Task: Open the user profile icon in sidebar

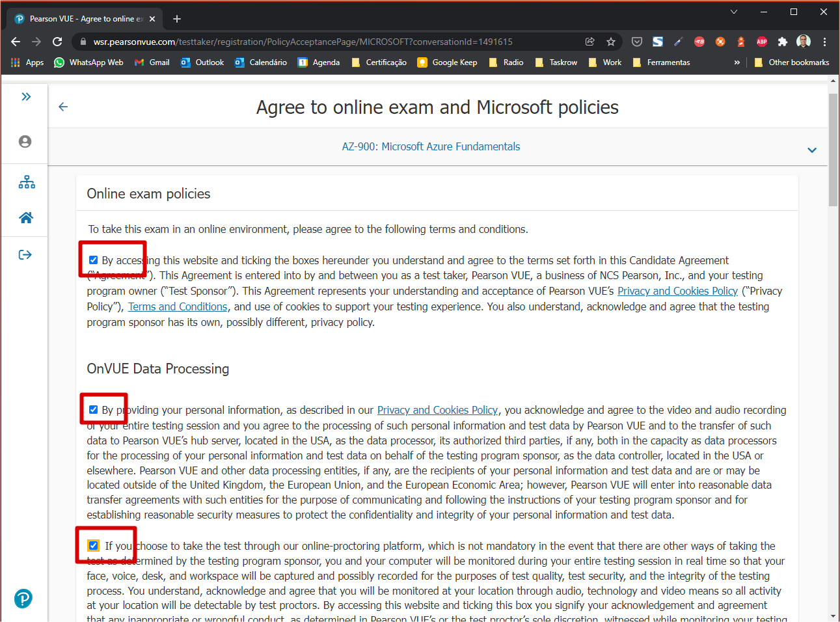Action: 25,141
